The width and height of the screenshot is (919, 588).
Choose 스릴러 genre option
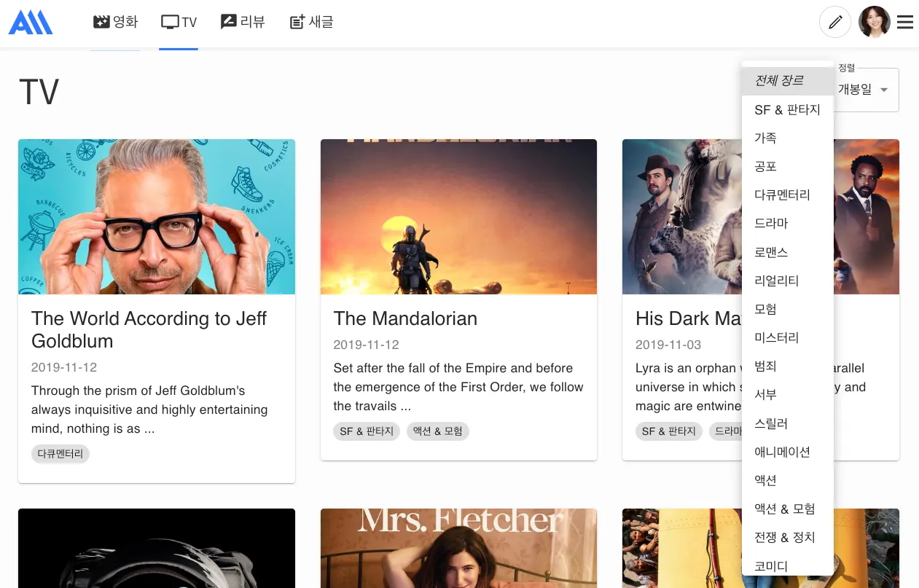tap(788, 423)
